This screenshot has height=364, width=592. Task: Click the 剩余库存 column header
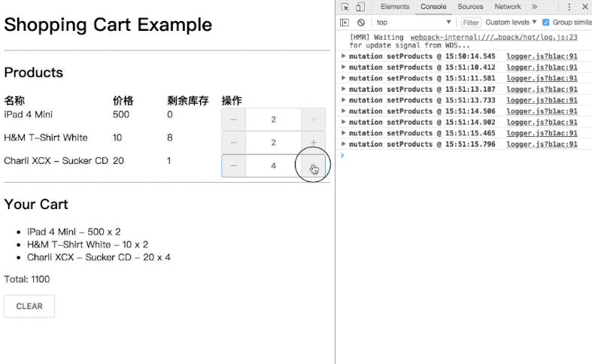pos(187,101)
